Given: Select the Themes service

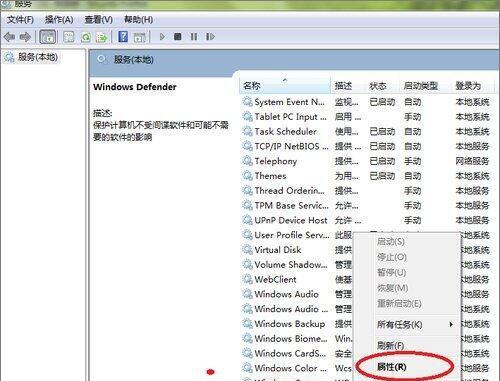Looking at the screenshot, I should tap(367, 176).
